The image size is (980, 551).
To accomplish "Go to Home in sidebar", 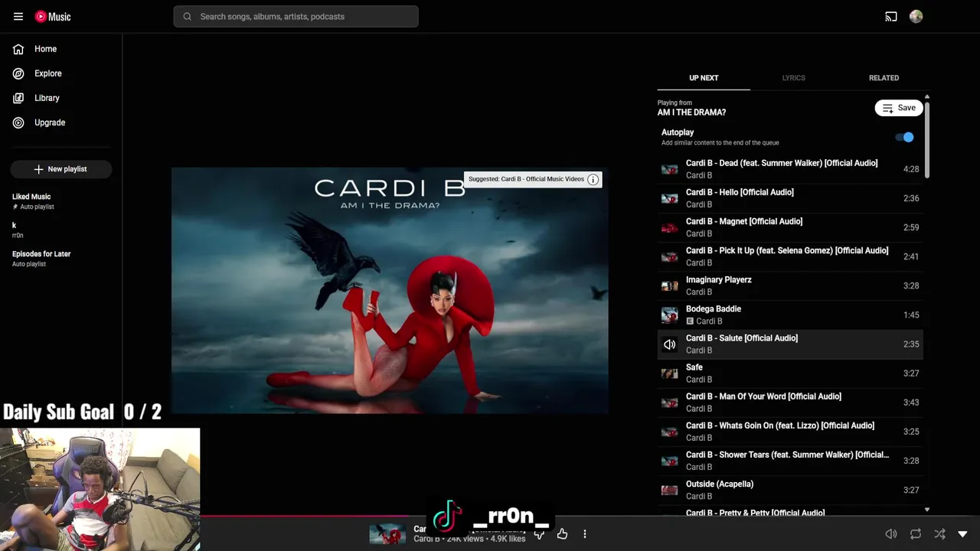I will click(x=61, y=49).
